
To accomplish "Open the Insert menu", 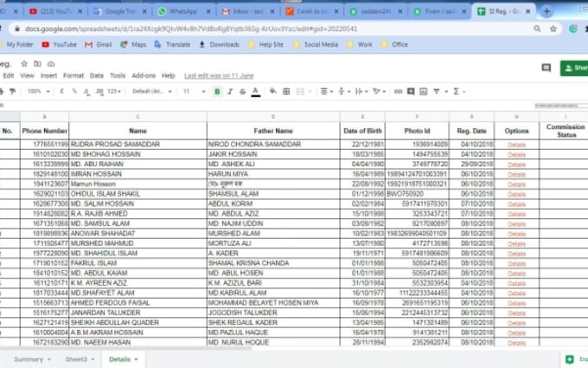I will (48, 75).
